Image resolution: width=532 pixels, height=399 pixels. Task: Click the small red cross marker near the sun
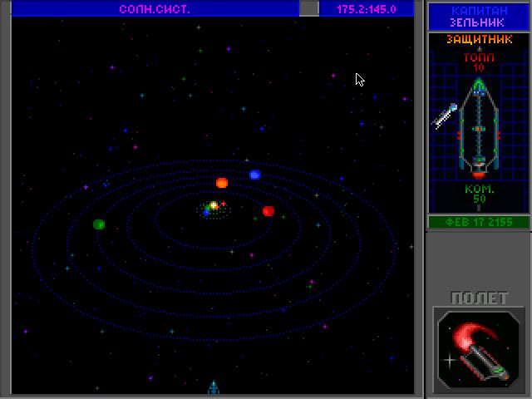click(x=224, y=204)
